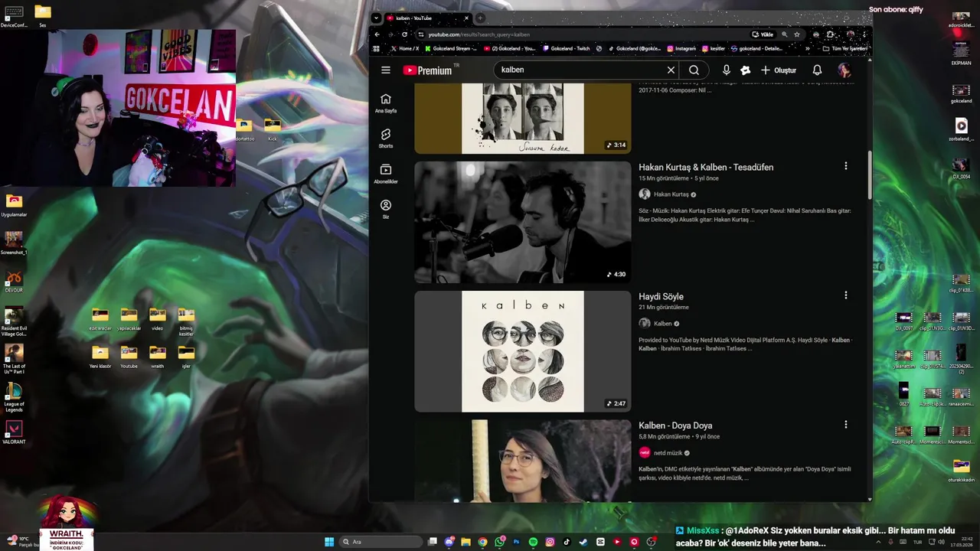Clear the 'kalben' search text
The height and width of the screenshot is (551, 980).
(671, 70)
